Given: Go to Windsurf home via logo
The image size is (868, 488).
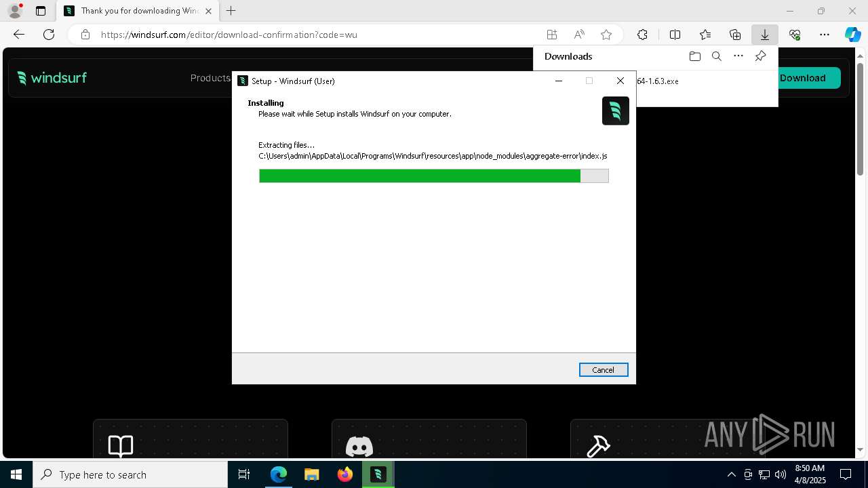Looking at the screenshot, I should click(x=52, y=78).
